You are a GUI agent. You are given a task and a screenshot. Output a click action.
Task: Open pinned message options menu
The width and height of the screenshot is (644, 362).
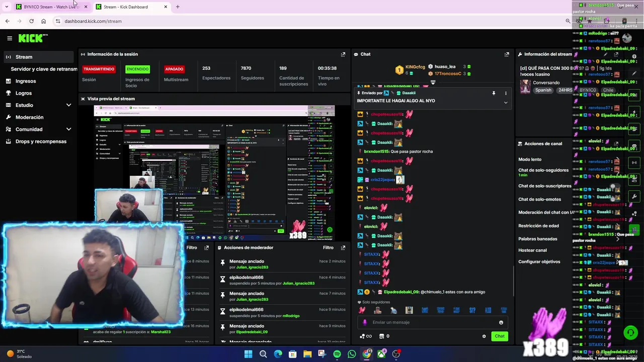506,93
